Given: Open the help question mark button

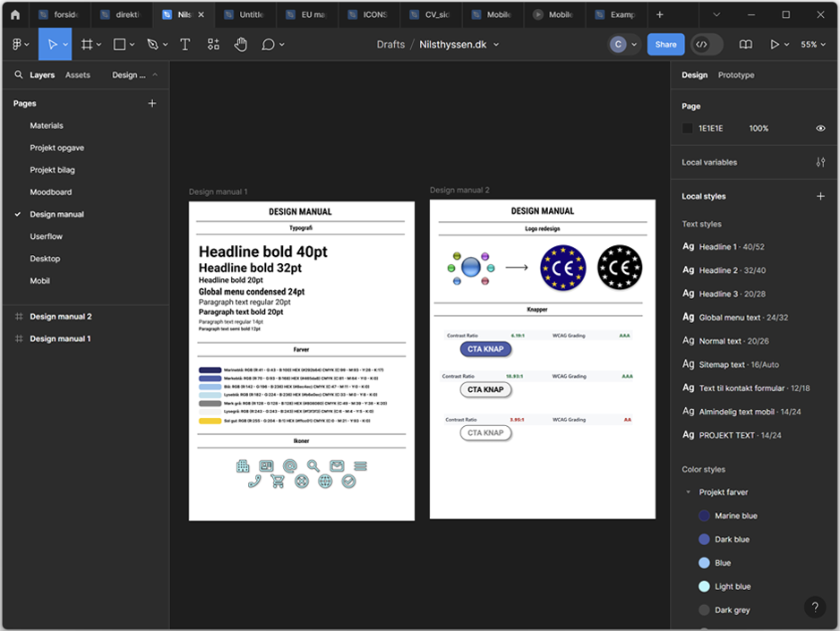Looking at the screenshot, I should (x=814, y=607).
